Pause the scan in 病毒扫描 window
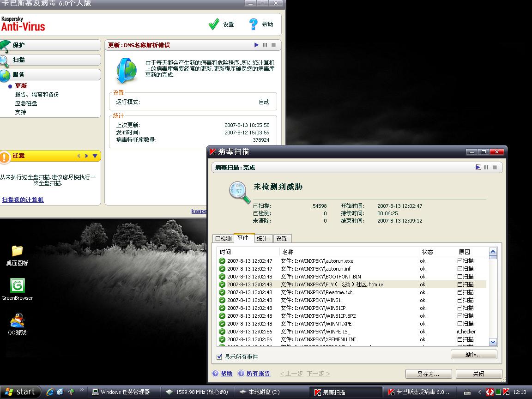 [x=486, y=167]
